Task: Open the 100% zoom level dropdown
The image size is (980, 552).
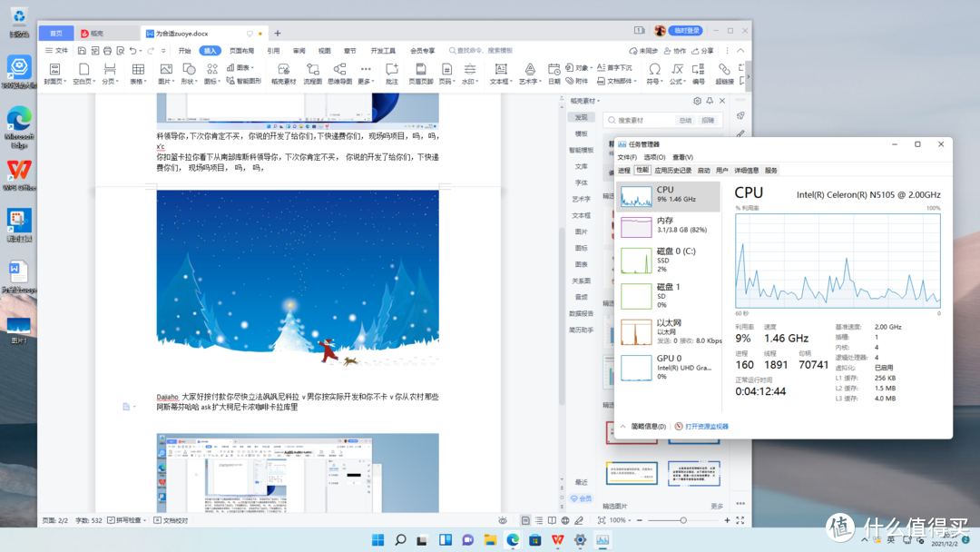Action: click(x=618, y=520)
